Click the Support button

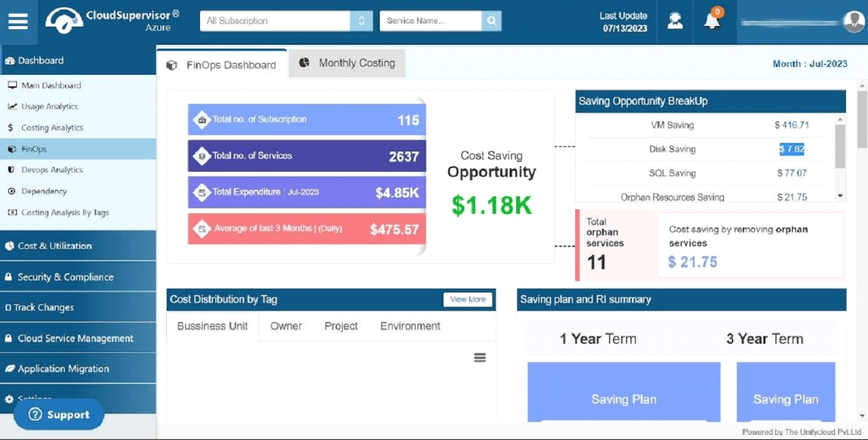click(59, 415)
